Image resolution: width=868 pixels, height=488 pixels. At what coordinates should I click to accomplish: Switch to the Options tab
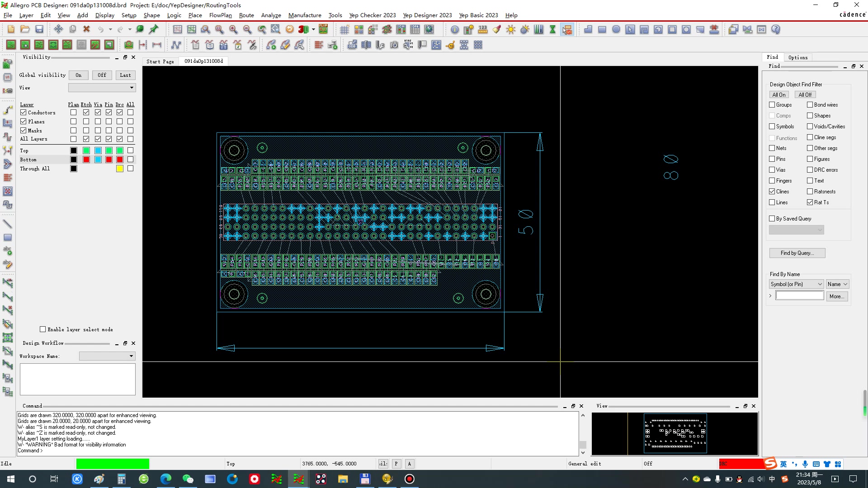tap(797, 57)
